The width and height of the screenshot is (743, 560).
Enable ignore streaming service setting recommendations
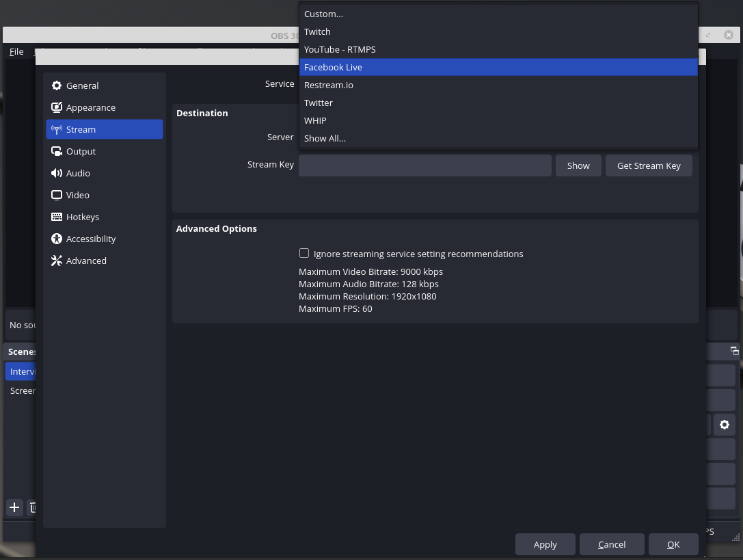(304, 253)
